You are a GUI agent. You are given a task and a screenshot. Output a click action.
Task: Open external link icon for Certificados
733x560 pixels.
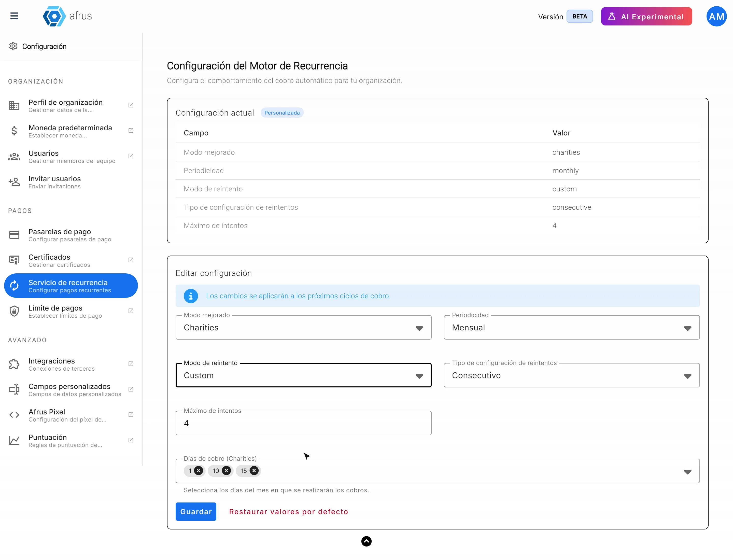click(x=131, y=260)
